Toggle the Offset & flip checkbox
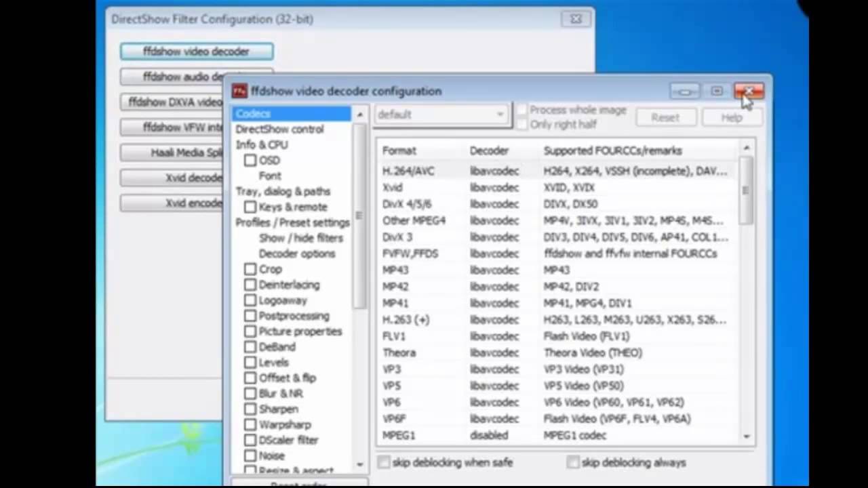The image size is (868, 488). click(x=250, y=378)
